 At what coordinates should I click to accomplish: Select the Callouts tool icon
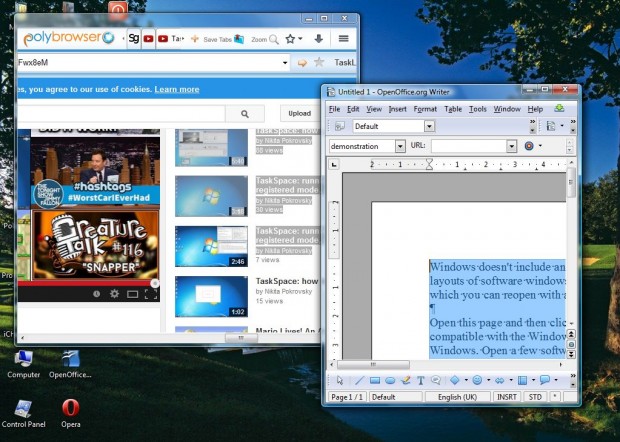pyautogui.click(x=436, y=380)
